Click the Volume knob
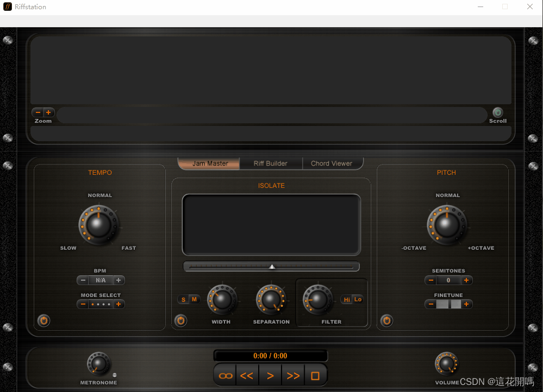 pos(447,364)
